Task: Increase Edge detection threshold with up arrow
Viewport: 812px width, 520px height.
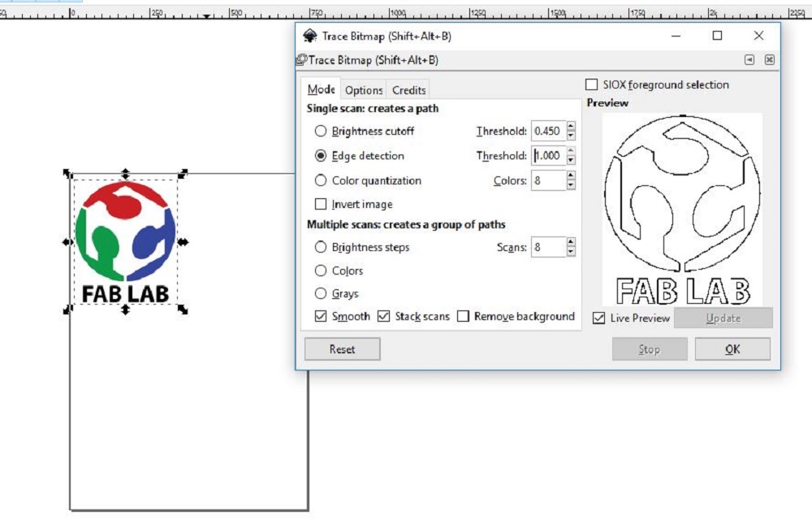Action: click(x=571, y=150)
